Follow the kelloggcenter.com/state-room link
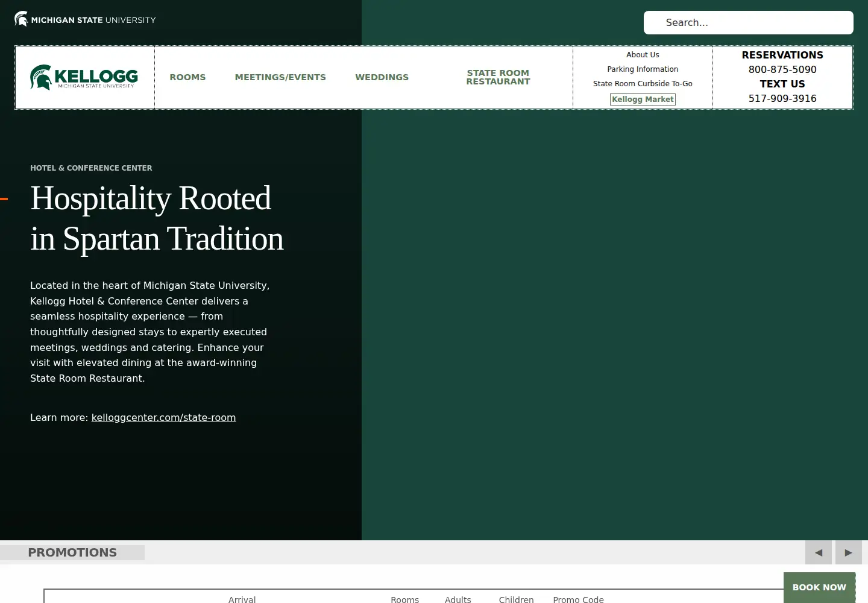The height and width of the screenshot is (603, 868). [x=163, y=417]
